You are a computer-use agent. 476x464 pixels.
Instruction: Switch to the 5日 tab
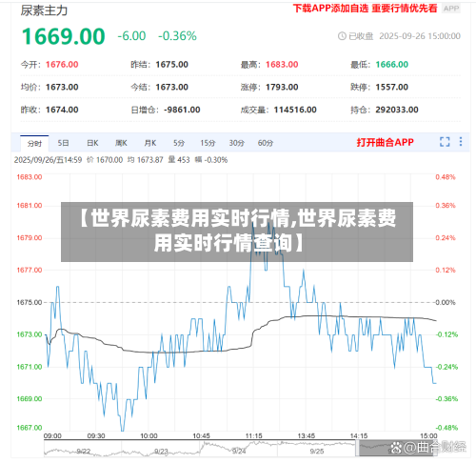coord(63,143)
